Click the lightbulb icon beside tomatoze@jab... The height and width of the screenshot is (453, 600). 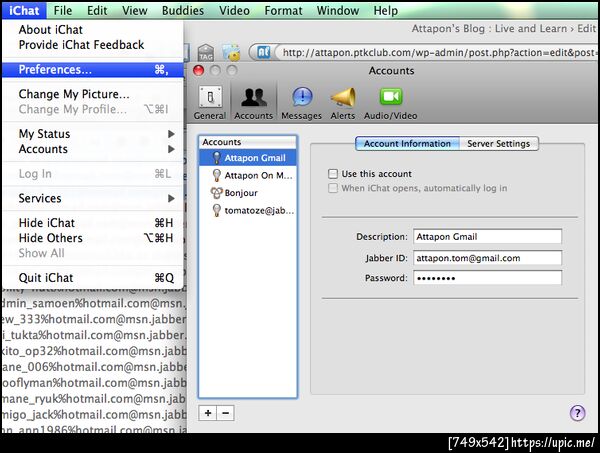[x=217, y=210]
